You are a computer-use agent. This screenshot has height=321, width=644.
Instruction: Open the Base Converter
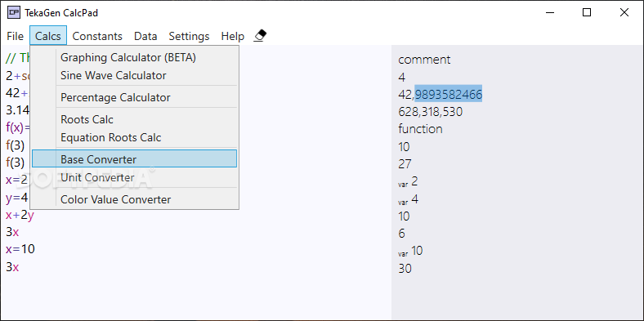[135, 159]
